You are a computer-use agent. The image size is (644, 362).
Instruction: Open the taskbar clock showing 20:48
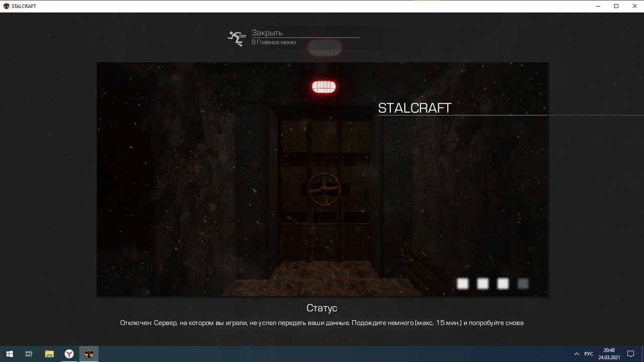coord(609,354)
